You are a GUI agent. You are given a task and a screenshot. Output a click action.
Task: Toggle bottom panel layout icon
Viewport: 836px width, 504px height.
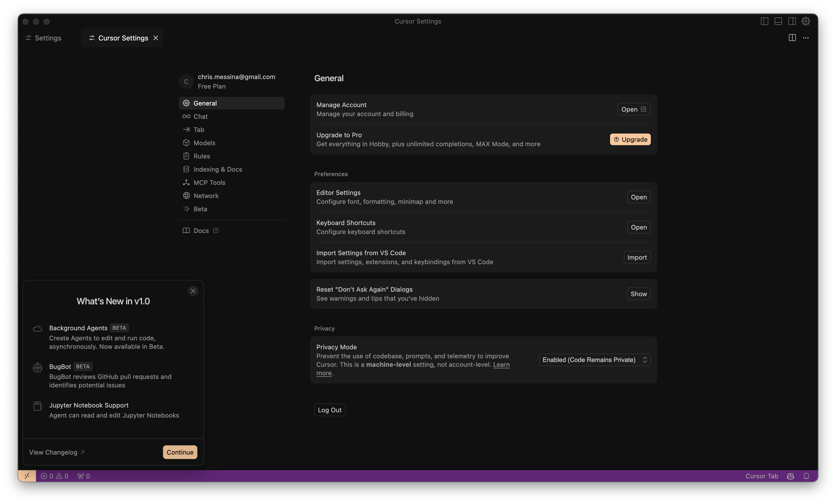pos(778,21)
